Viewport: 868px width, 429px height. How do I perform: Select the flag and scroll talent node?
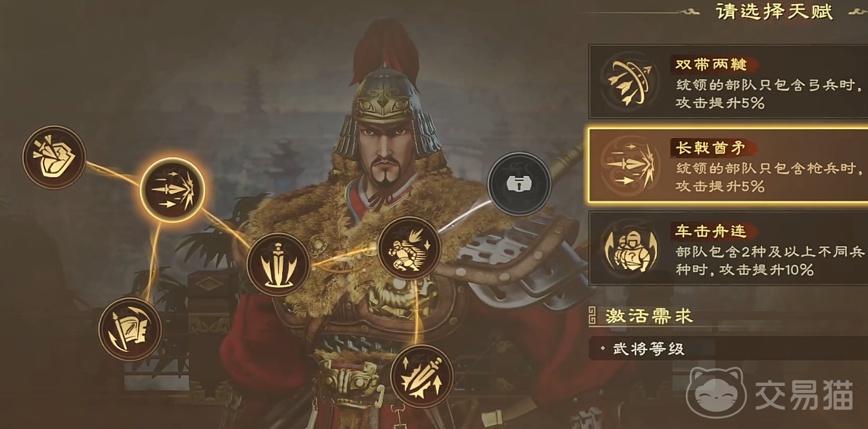131,330
